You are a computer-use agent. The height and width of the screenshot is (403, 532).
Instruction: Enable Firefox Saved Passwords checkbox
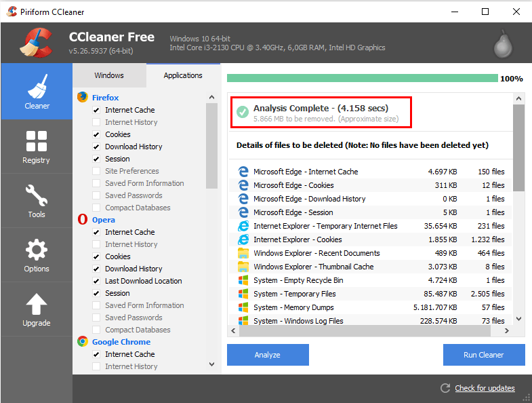tap(96, 195)
